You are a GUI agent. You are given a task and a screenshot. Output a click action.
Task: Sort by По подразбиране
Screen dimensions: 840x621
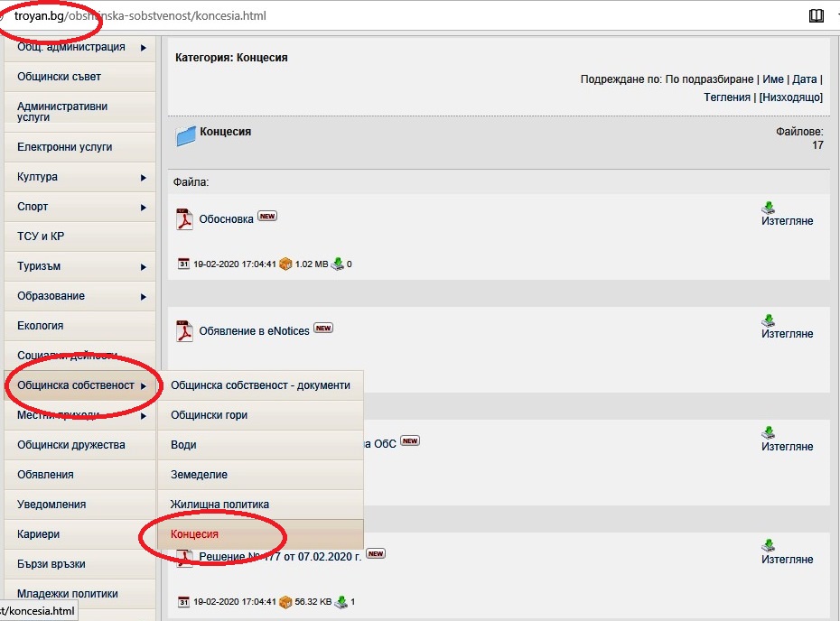click(709, 79)
